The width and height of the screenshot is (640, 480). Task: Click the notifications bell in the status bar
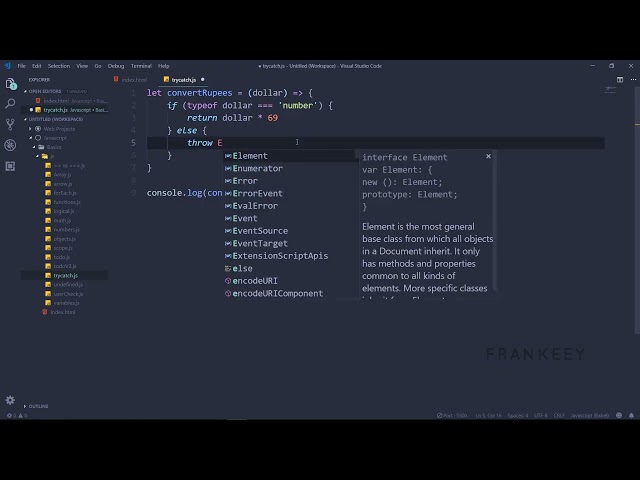coord(631,416)
